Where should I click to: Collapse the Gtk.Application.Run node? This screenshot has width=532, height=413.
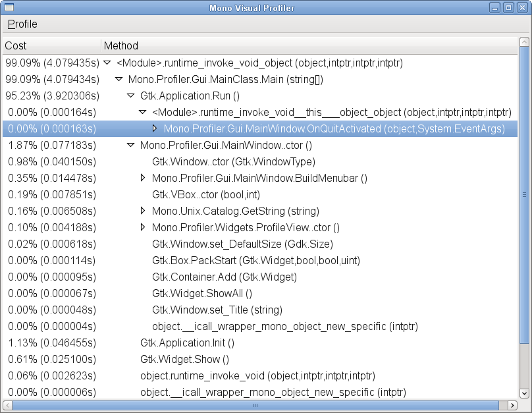point(130,96)
